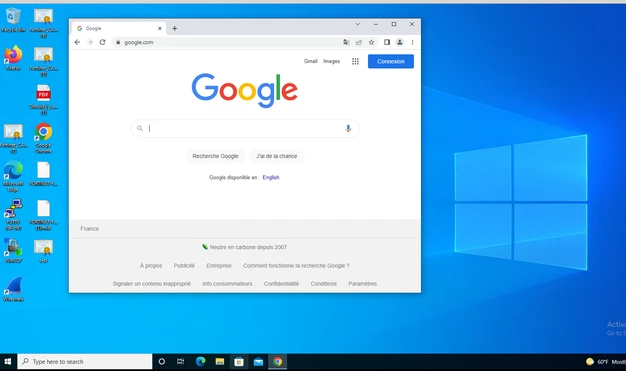Switch Google to English

click(271, 177)
